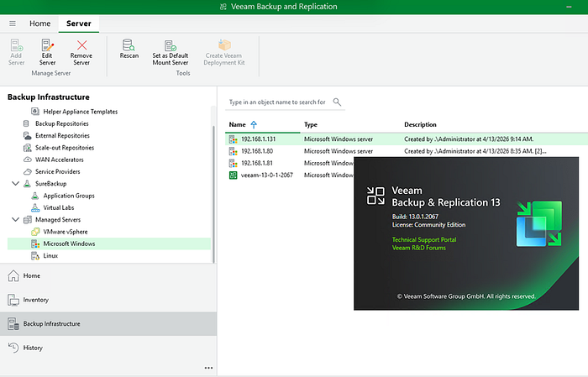Click the Rescan ribbon icon
This screenshot has height=377, width=588.
pos(129,45)
